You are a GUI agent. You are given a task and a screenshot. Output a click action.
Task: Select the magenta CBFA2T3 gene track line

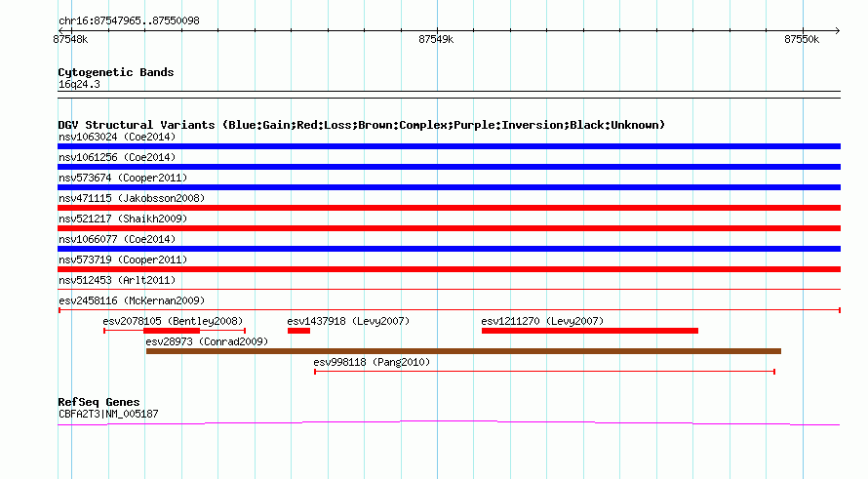[x=449, y=423]
